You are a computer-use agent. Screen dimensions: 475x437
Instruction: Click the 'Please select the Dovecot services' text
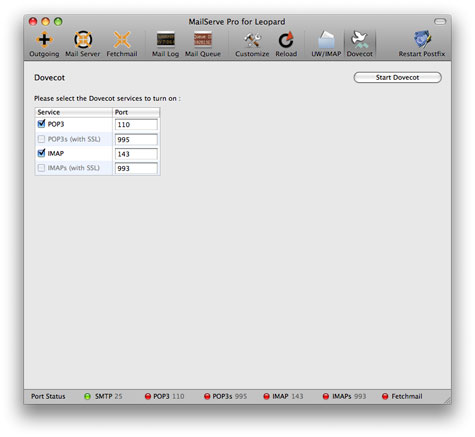pos(107,99)
